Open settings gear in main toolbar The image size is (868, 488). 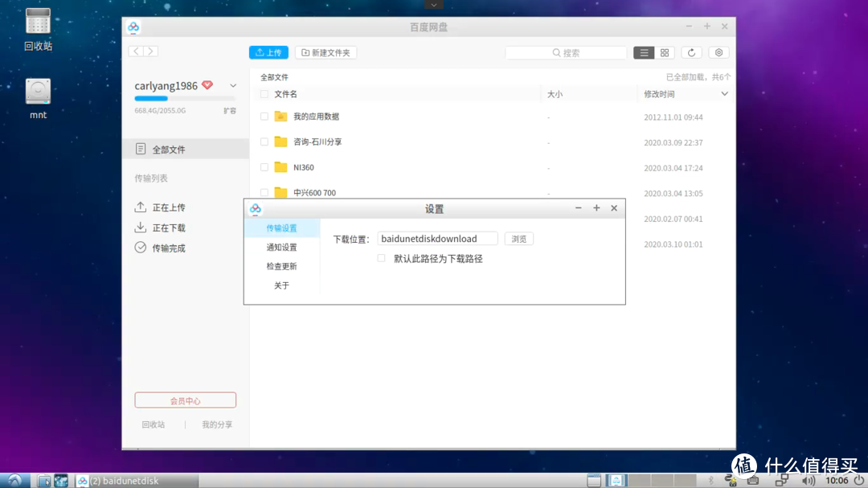point(719,52)
